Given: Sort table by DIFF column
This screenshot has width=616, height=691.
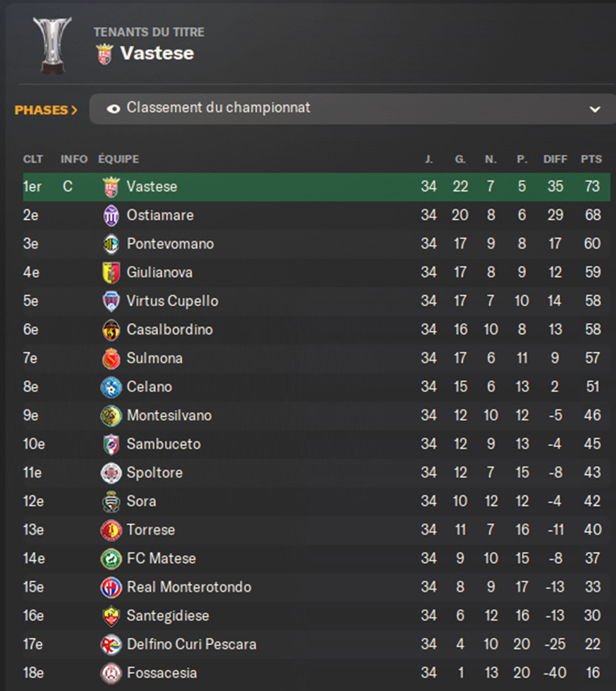Looking at the screenshot, I should click(555, 159).
